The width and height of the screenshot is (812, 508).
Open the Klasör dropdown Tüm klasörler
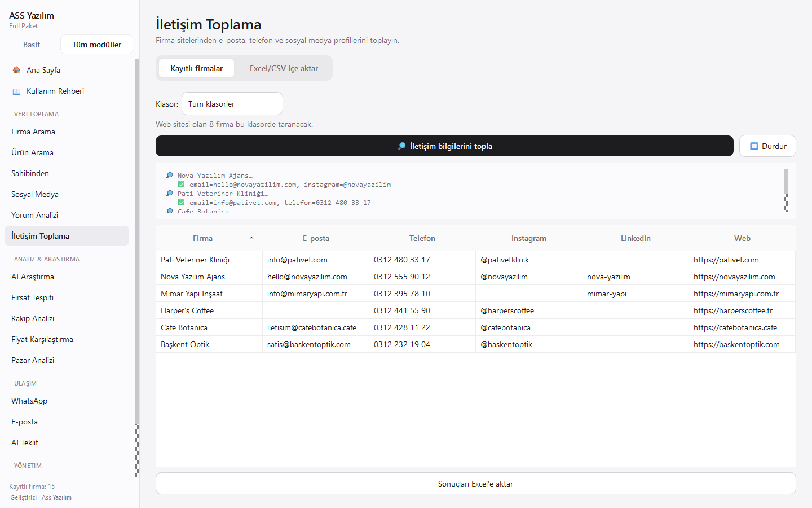click(232, 104)
